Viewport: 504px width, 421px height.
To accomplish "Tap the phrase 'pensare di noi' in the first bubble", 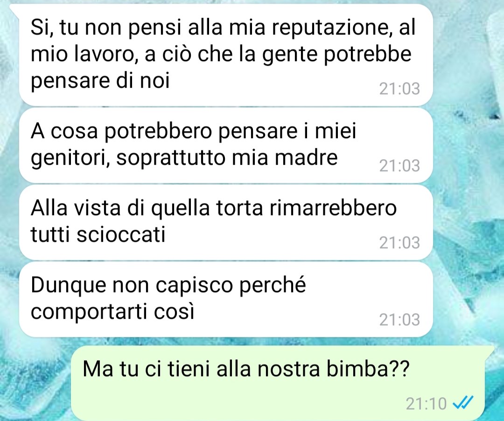I will click(100, 81).
